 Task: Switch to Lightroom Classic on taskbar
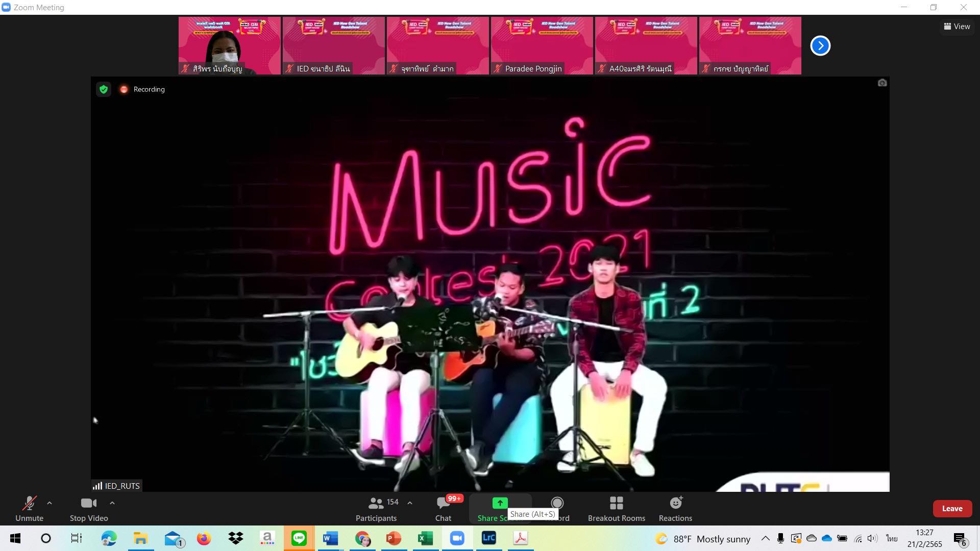click(488, 538)
